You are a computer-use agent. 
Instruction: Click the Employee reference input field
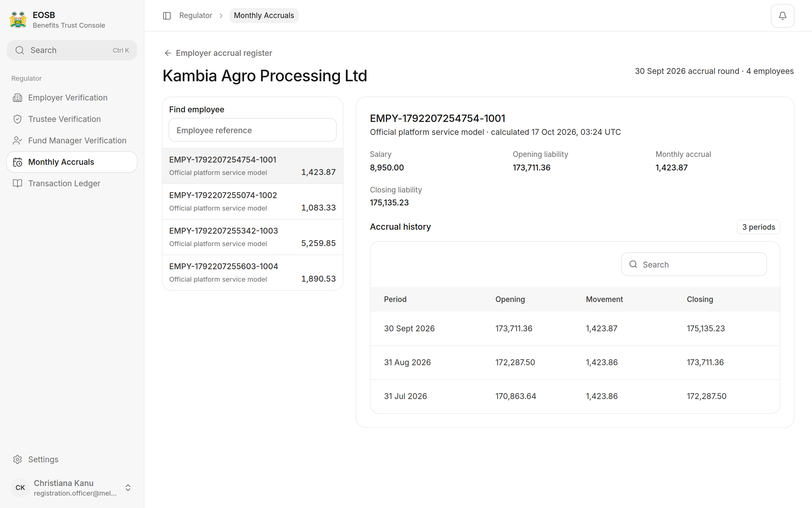pyautogui.click(x=252, y=130)
